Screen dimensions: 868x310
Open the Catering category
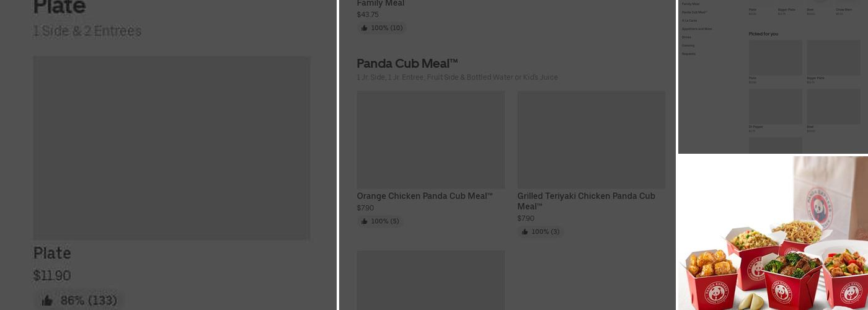[x=688, y=45]
